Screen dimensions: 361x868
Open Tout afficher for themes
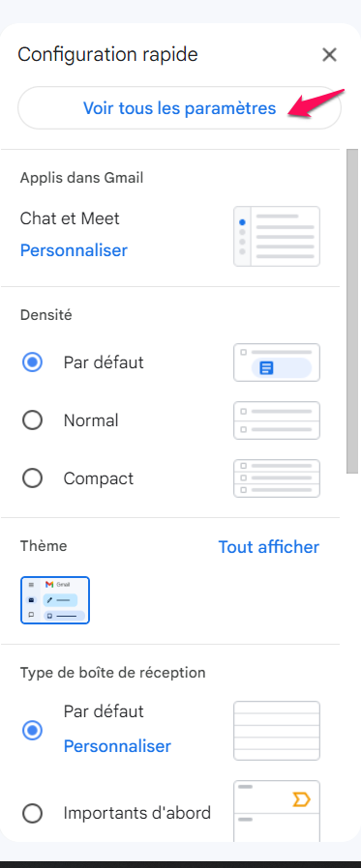[269, 547]
